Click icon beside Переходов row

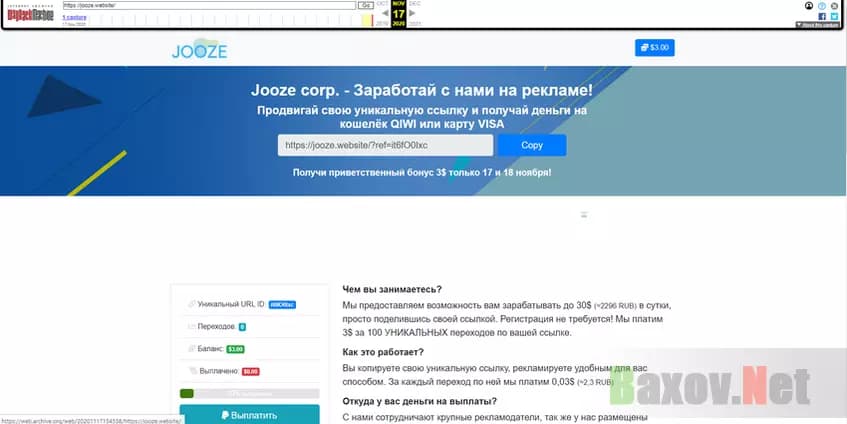click(191, 327)
